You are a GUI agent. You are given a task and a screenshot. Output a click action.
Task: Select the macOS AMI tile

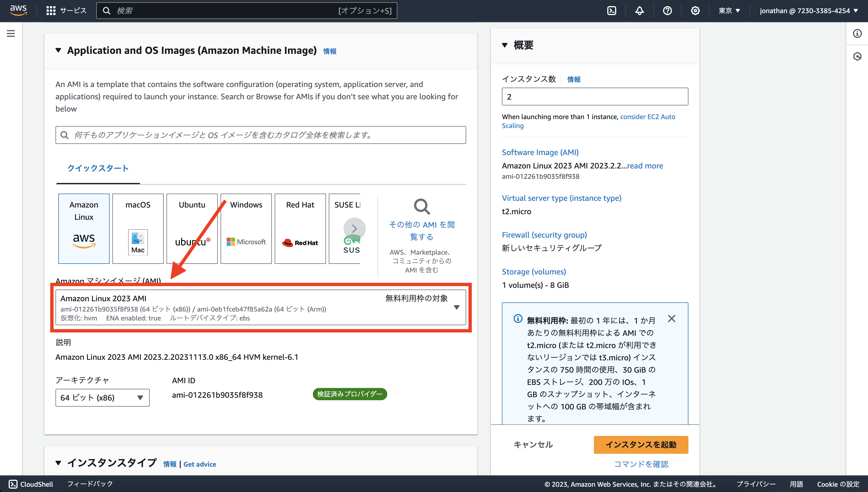(x=138, y=228)
